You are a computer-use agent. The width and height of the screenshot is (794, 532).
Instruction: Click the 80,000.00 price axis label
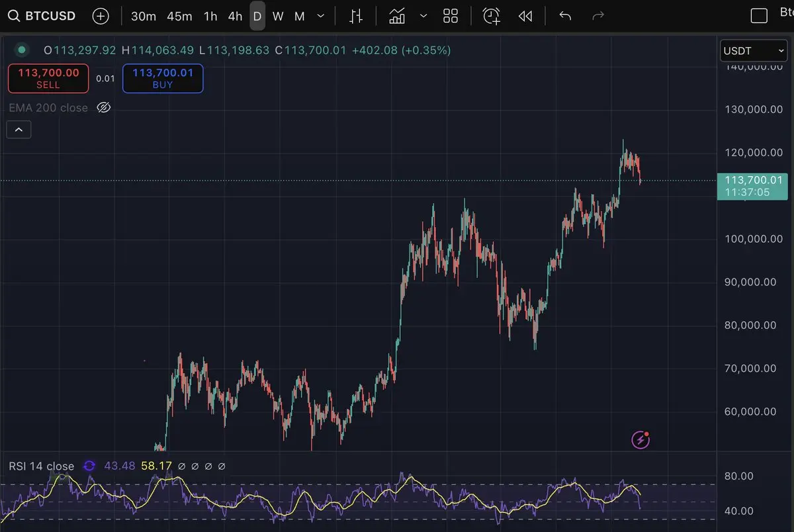click(x=750, y=325)
